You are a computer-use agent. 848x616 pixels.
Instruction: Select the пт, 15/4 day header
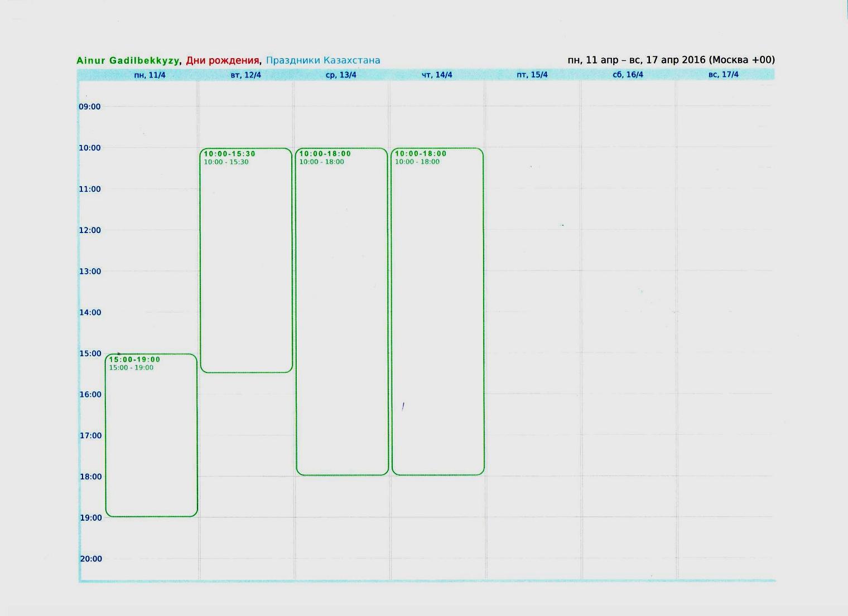point(532,75)
